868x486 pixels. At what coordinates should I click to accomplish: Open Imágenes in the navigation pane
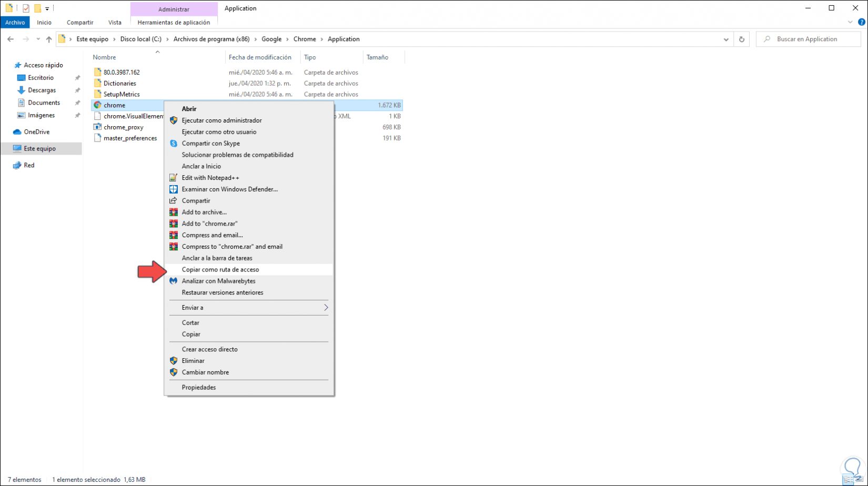[41, 115]
